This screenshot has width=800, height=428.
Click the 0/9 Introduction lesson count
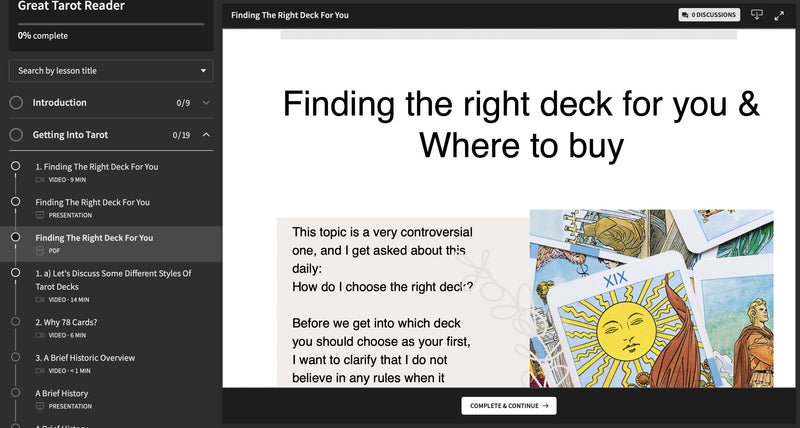(x=183, y=103)
